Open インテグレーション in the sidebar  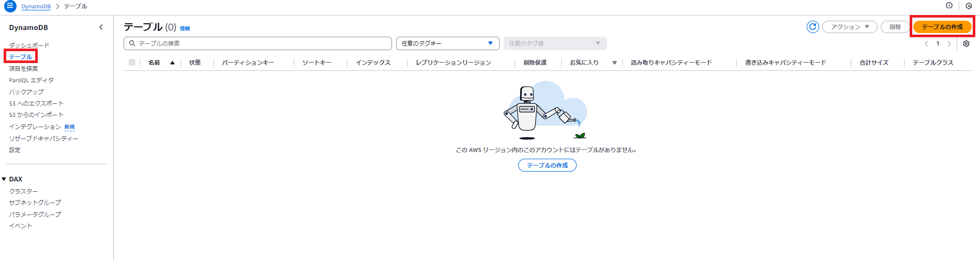click(35, 127)
